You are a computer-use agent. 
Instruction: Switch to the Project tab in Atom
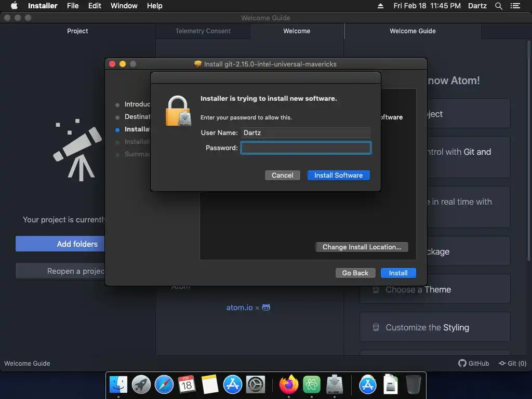point(77,31)
